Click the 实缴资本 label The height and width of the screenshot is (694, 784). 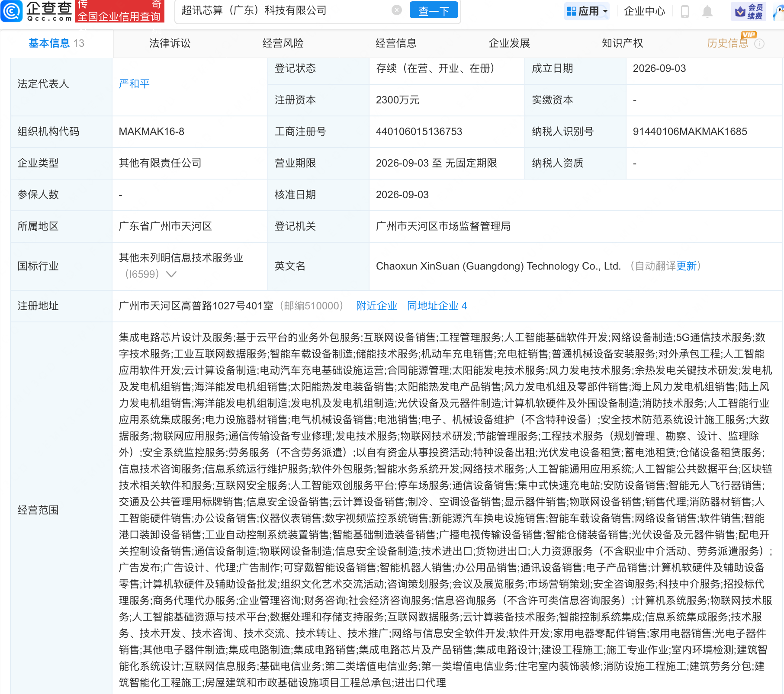[552, 100]
